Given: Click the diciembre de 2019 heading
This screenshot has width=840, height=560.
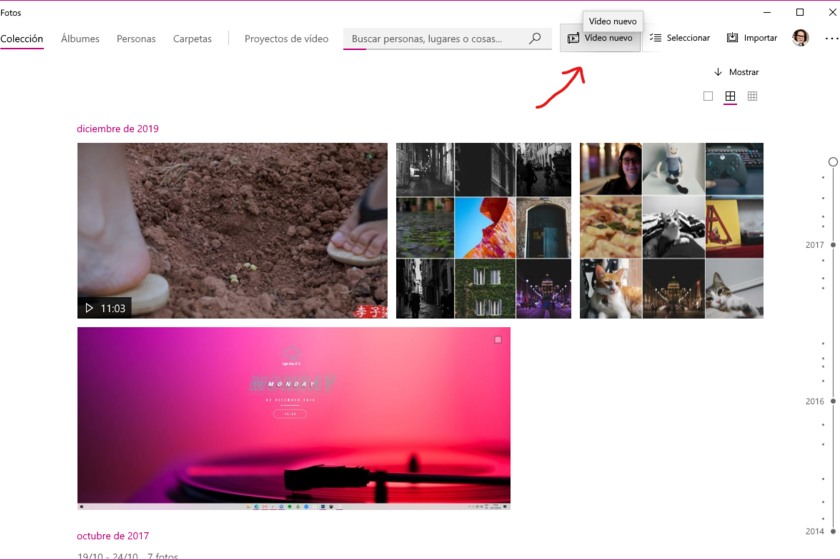Looking at the screenshot, I should [117, 129].
